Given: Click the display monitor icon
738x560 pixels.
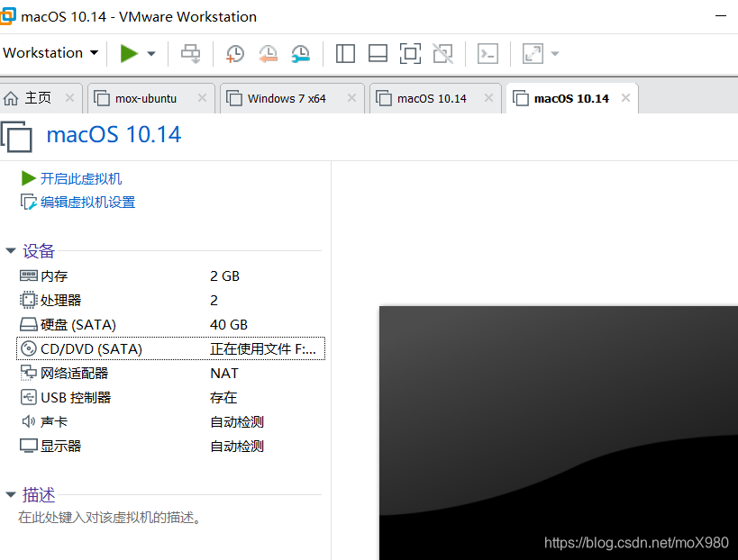Looking at the screenshot, I should pos(28,446).
